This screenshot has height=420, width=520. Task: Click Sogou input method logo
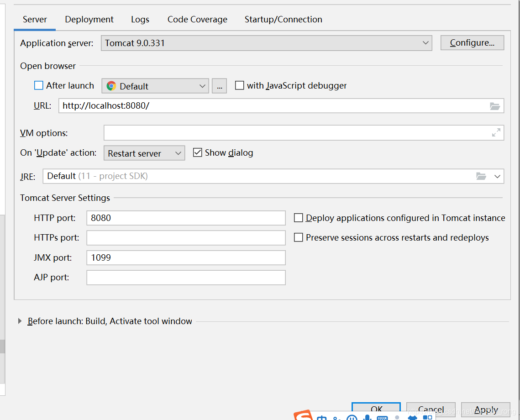coord(303,415)
